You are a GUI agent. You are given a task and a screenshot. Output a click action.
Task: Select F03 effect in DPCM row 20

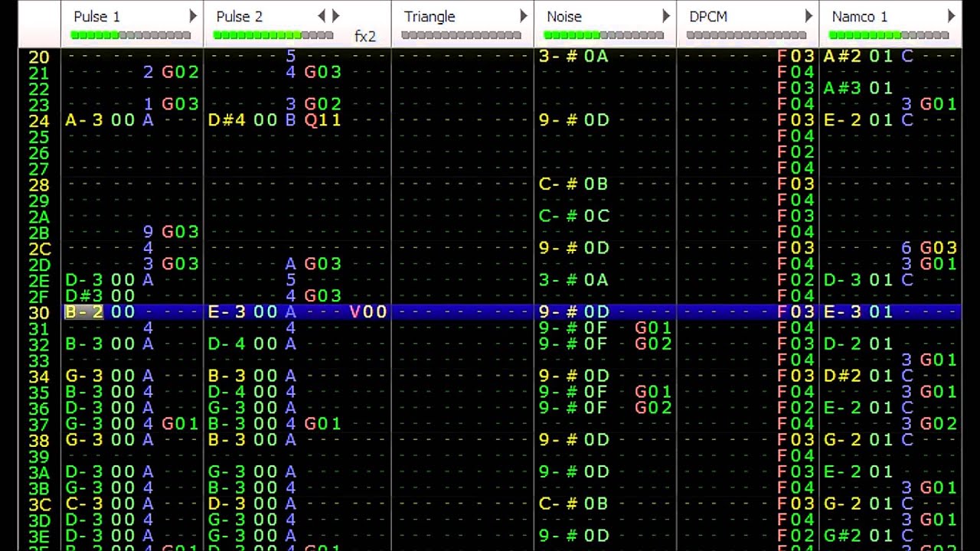(x=796, y=56)
